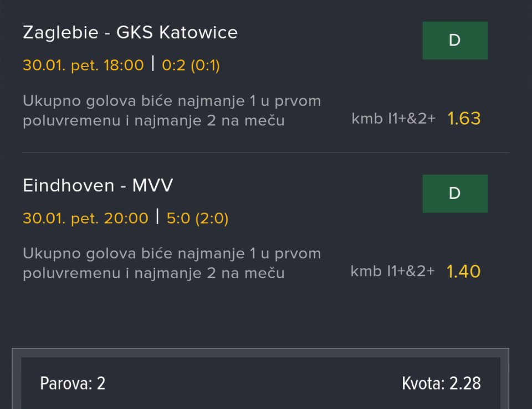The height and width of the screenshot is (409, 532).
Task: Click the bet description under Eindhoven match
Action: click(x=172, y=263)
